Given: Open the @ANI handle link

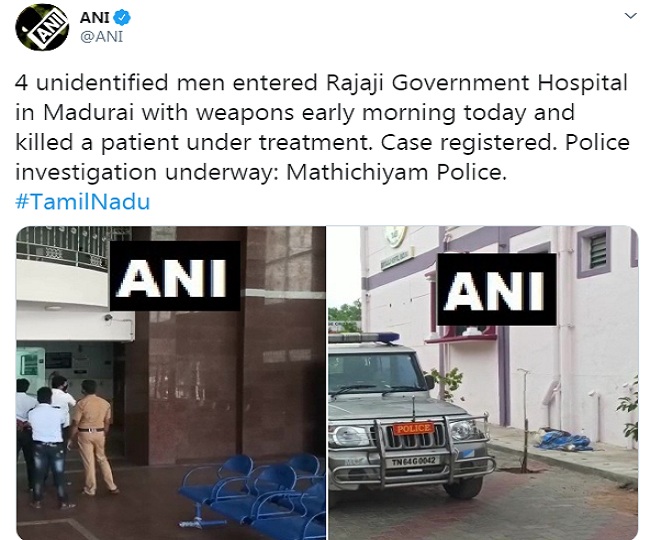Looking at the screenshot, I should 101,36.
